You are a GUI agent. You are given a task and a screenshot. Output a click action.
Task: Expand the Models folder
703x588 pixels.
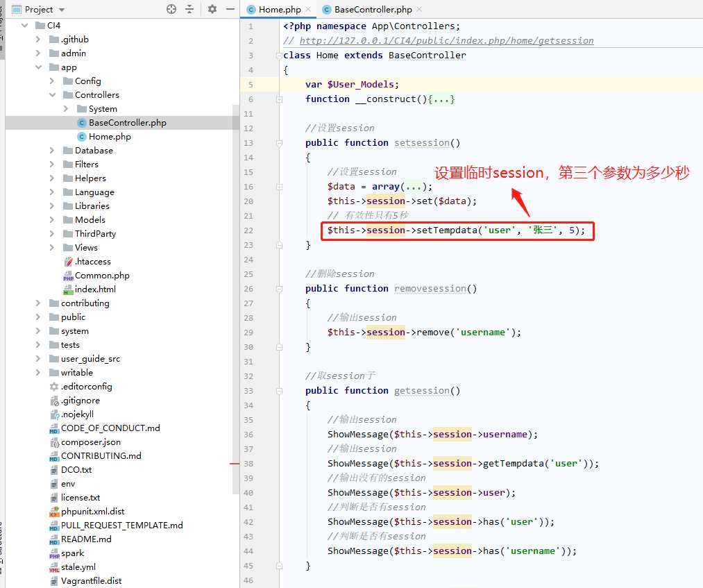(x=51, y=220)
